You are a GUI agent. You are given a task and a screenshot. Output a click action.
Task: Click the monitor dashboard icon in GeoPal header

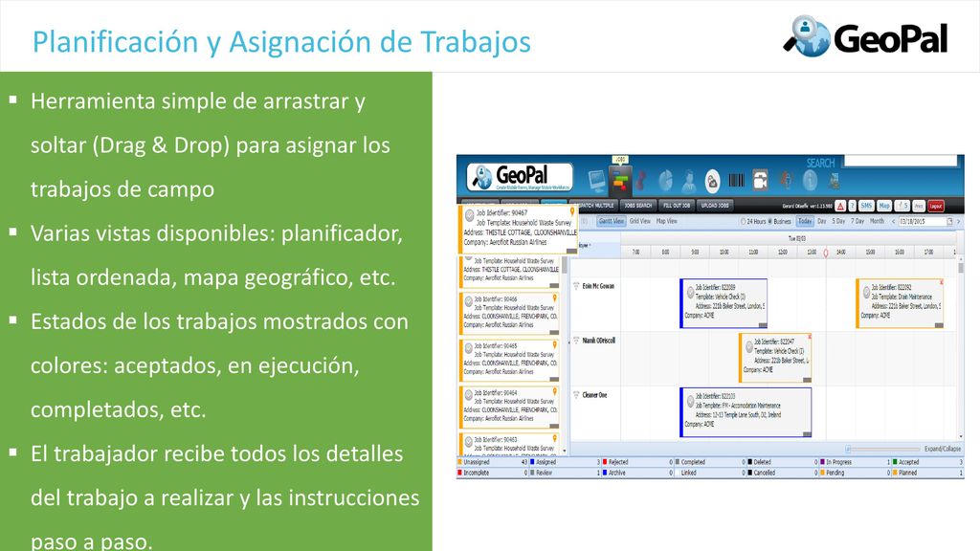[x=597, y=181]
